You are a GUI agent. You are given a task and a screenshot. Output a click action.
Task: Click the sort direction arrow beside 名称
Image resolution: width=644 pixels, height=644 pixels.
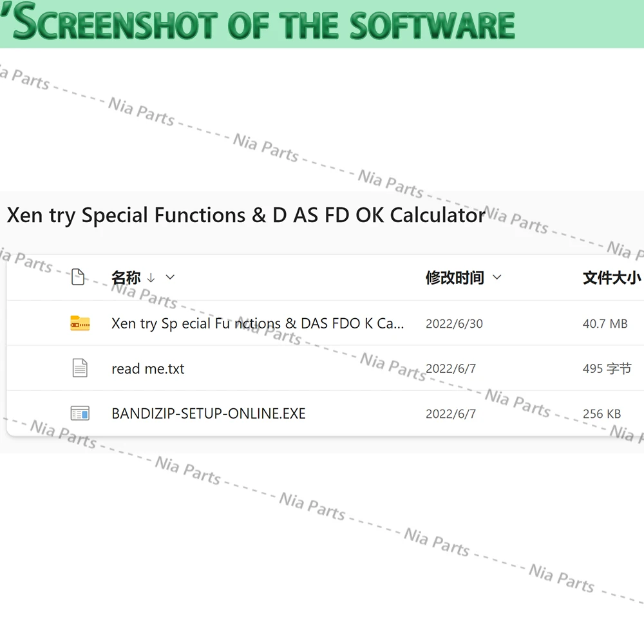(151, 278)
